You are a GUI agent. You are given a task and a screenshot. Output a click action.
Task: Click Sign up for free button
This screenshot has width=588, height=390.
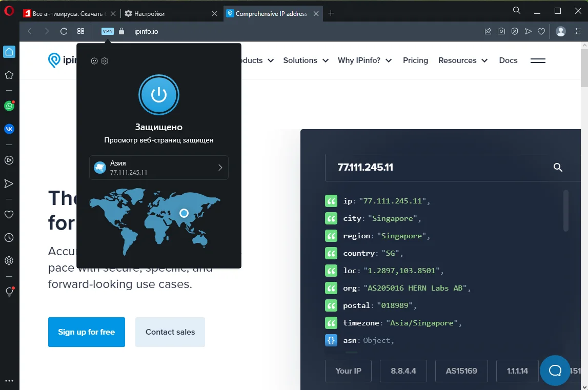point(86,332)
